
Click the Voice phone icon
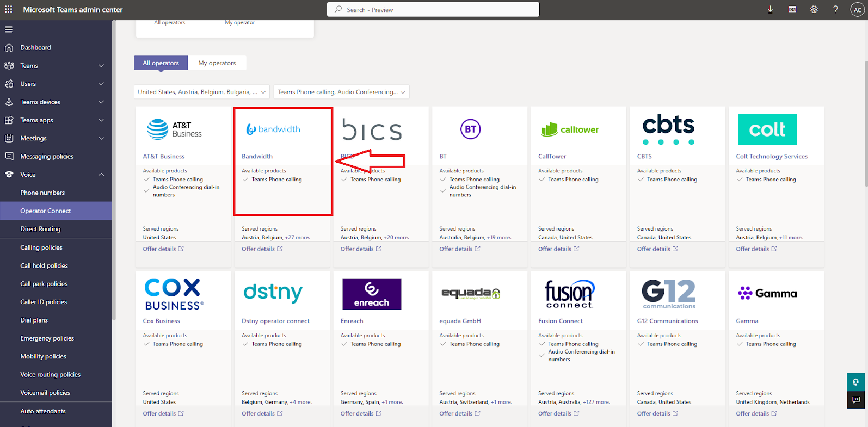click(x=9, y=175)
